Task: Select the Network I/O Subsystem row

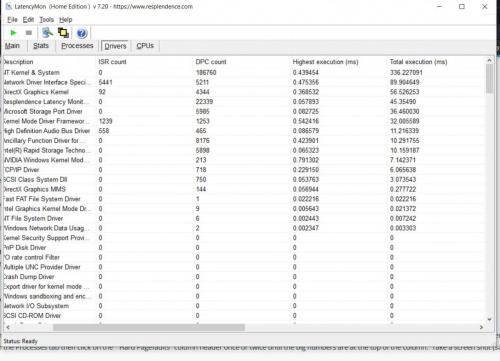Action: click(244, 306)
